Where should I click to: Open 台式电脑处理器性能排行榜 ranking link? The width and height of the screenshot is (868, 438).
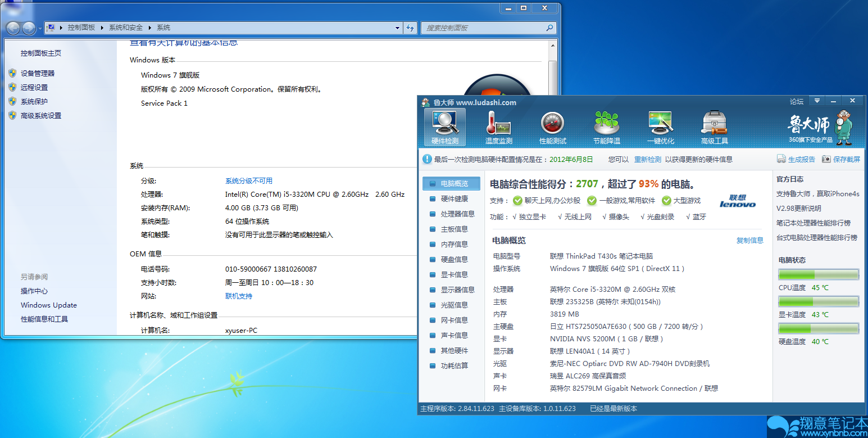click(x=817, y=238)
